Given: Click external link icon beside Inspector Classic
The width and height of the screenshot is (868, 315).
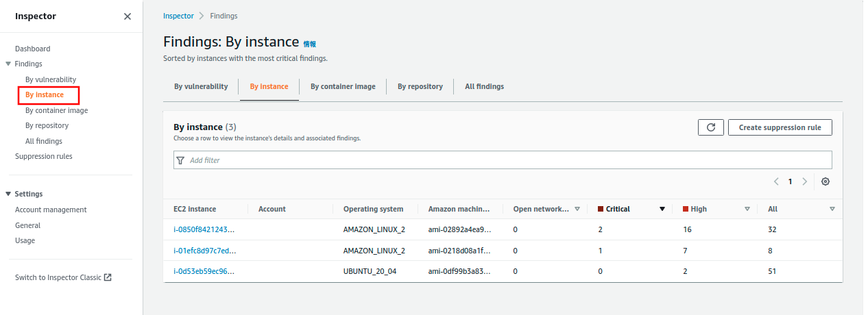Looking at the screenshot, I should tap(108, 277).
